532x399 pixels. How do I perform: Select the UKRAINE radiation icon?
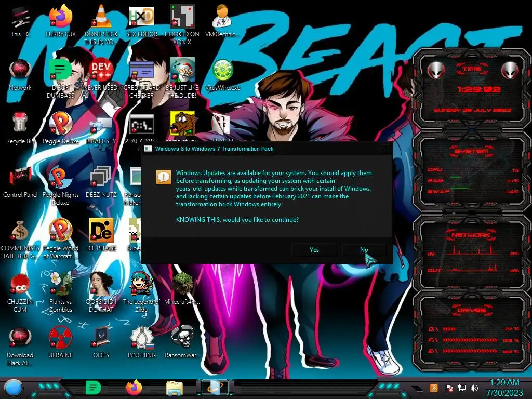[x=60, y=343]
